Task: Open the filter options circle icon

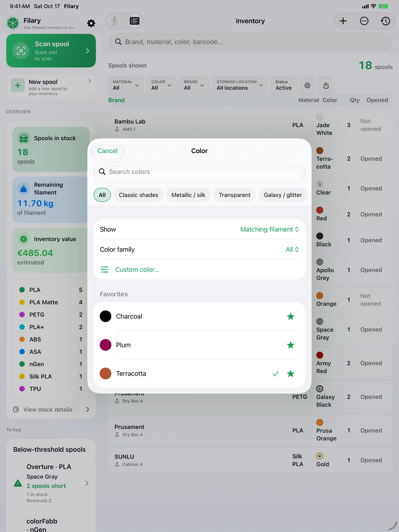Action: (x=308, y=85)
